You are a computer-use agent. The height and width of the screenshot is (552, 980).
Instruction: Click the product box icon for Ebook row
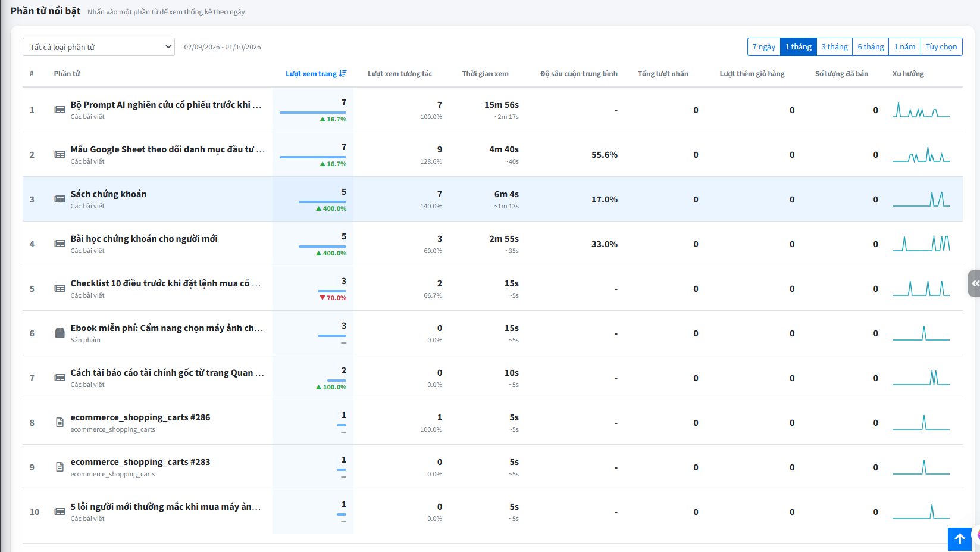tap(60, 333)
